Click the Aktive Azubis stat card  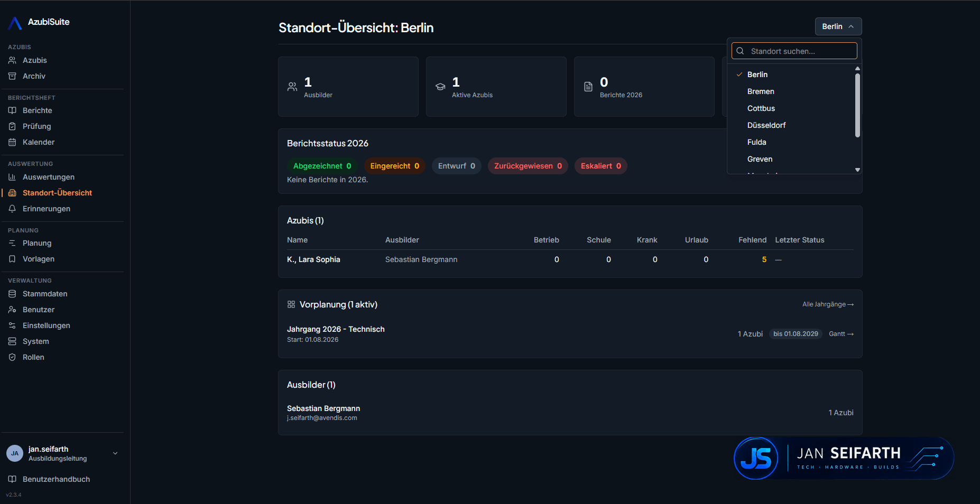point(496,87)
